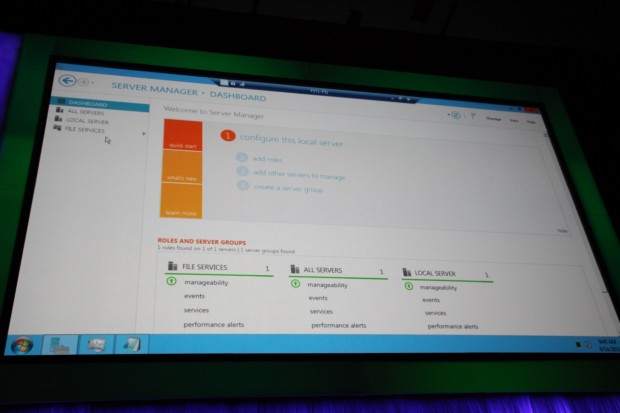Open performance alerts under All Servers
This screenshot has width=620, height=413.
338,326
